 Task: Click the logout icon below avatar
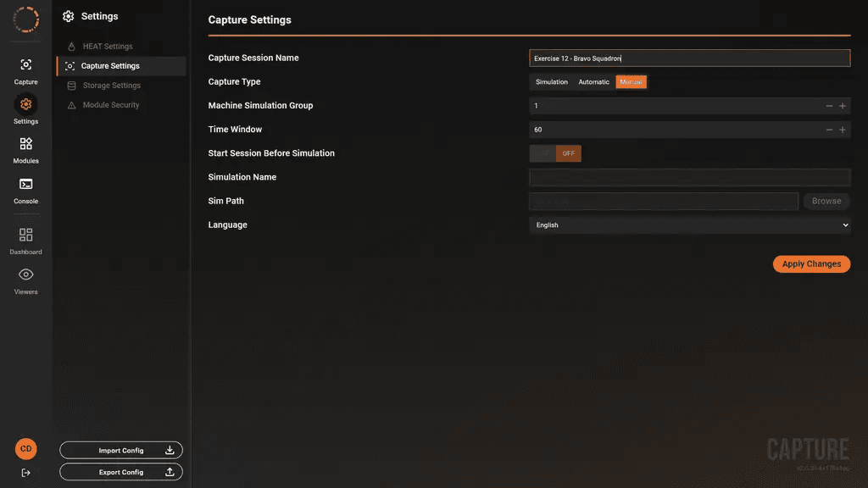click(x=25, y=473)
